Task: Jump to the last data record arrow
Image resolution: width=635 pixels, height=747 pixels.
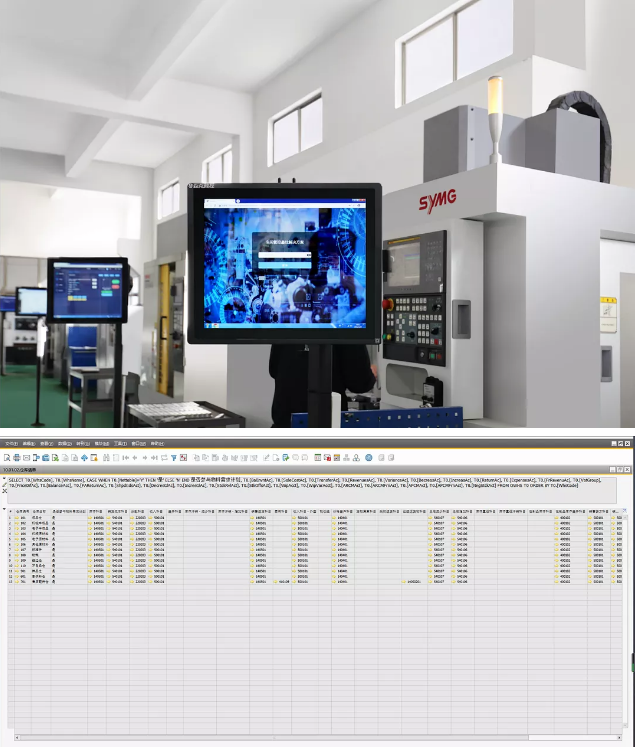Action: [x=153, y=457]
